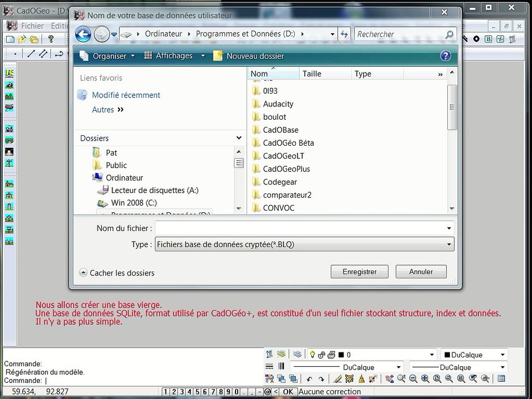532x399 pixels.
Task: Open the address bar previous locations dropdown
Action: 332,34
